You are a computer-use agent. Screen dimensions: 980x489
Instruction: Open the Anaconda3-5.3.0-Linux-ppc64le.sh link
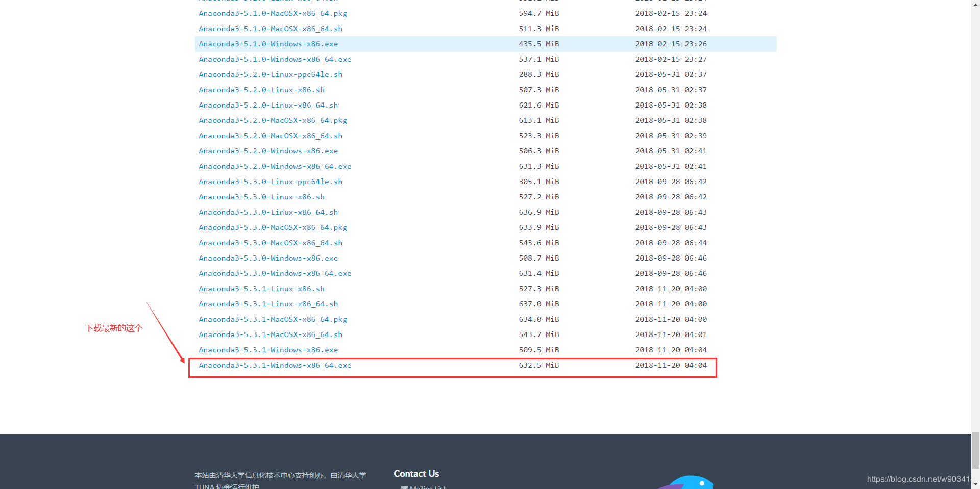(x=271, y=182)
